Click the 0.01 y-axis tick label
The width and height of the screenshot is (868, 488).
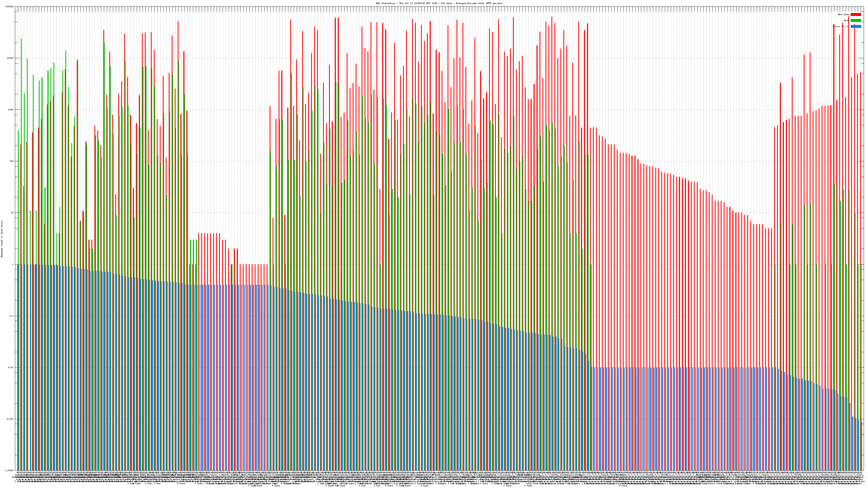tap(11, 367)
